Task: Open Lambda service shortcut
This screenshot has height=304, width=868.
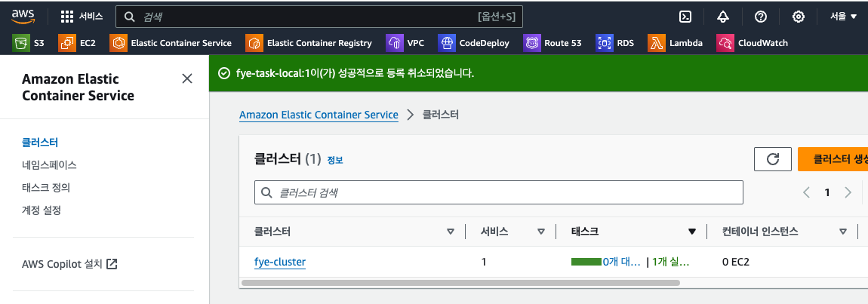Action: coord(676,43)
